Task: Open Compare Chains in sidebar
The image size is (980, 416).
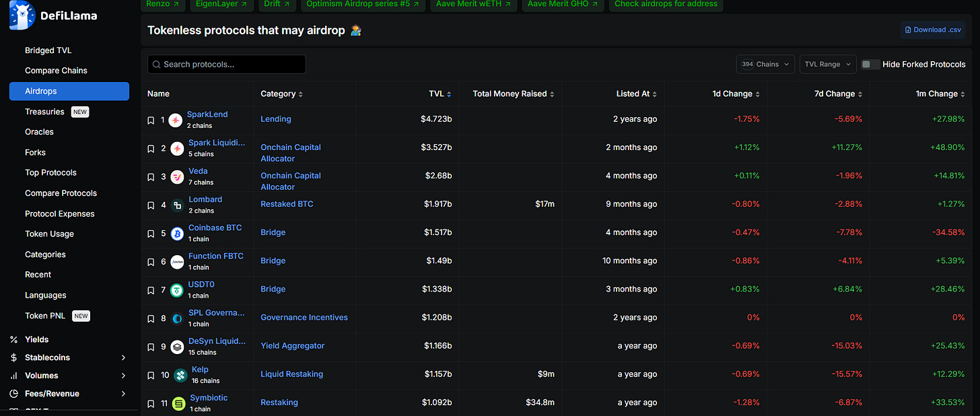Action: (56, 71)
